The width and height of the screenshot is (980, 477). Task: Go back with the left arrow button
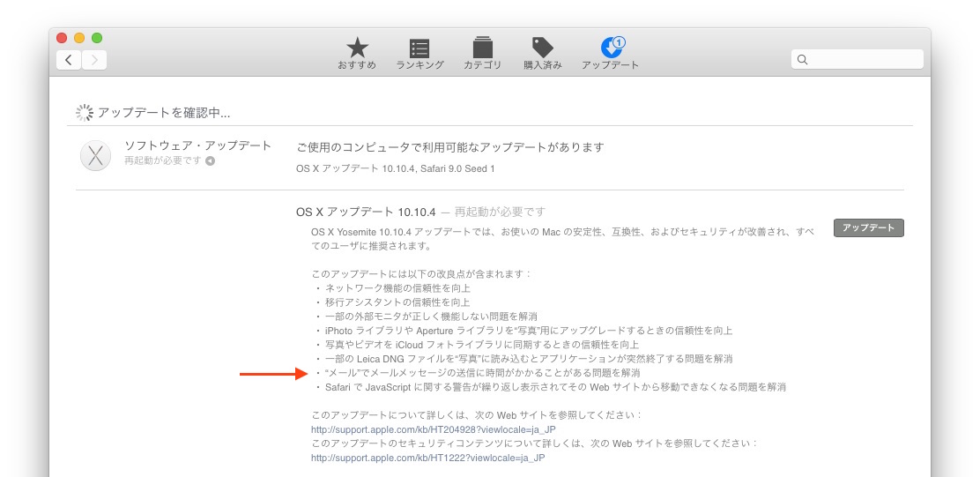69,60
